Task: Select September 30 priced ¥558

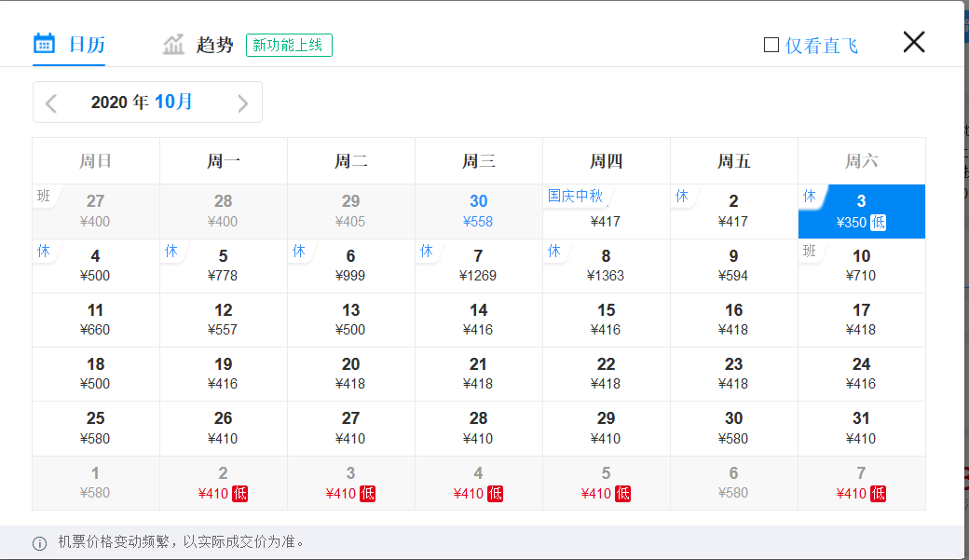Action: pos(478,212)
